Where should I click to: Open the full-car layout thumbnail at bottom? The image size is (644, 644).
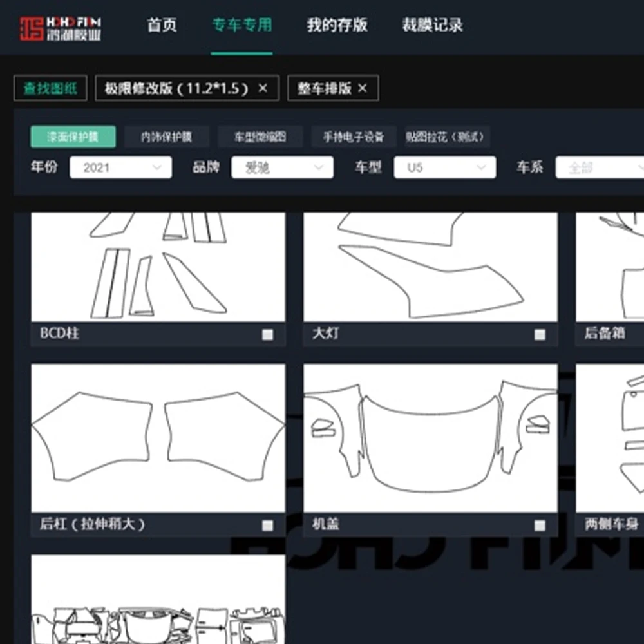158,599
